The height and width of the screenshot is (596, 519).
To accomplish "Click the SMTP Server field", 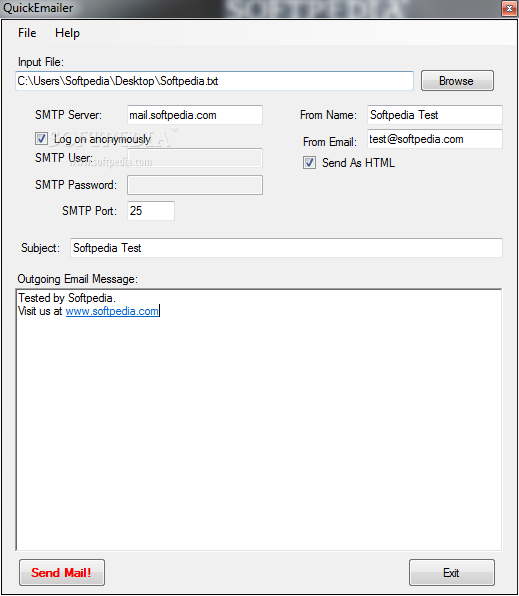I will [x=195, y=115].
